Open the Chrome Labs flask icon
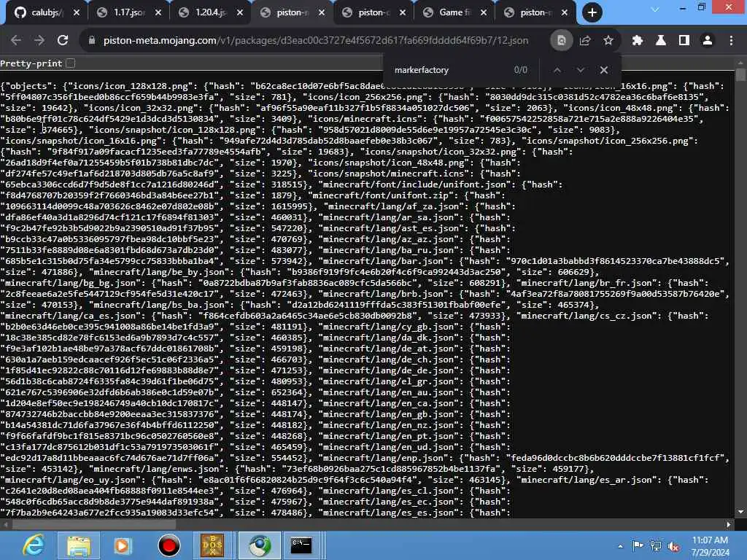Image resolution: width=747 pixels, height=560 pixels. pos(660,41)
